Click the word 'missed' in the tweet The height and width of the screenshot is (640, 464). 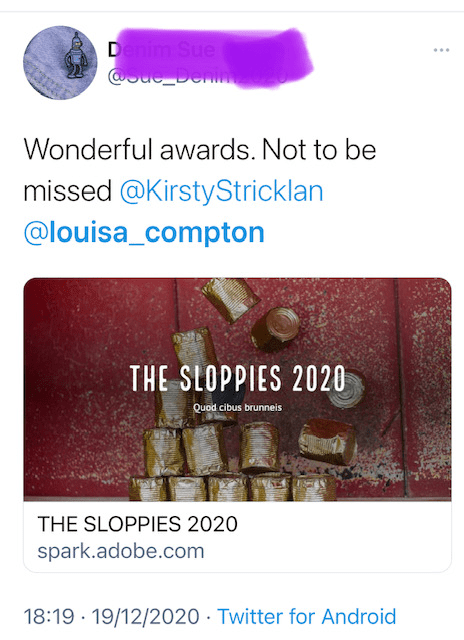click(x=67, y=191)
